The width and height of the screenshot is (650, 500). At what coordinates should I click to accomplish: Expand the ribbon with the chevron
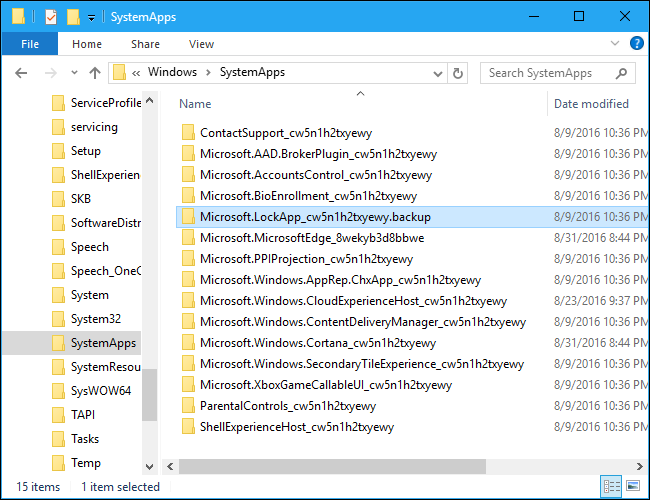[615, 43]
